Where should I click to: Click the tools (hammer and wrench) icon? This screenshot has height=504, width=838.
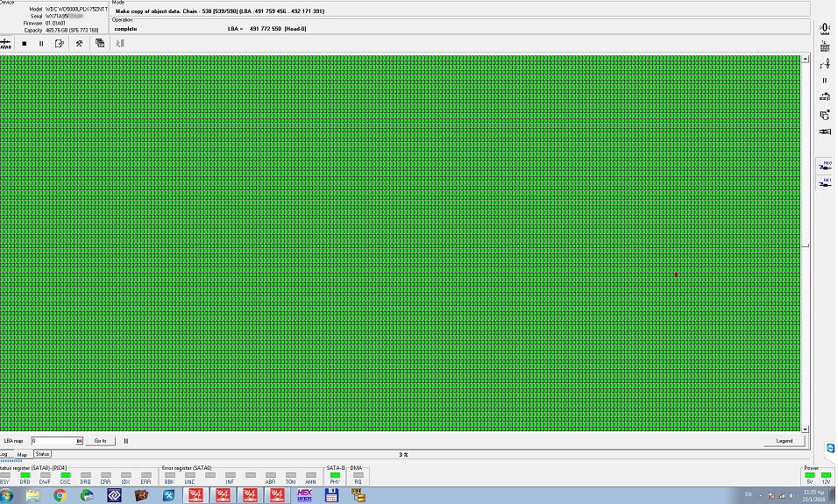point(79,43)
